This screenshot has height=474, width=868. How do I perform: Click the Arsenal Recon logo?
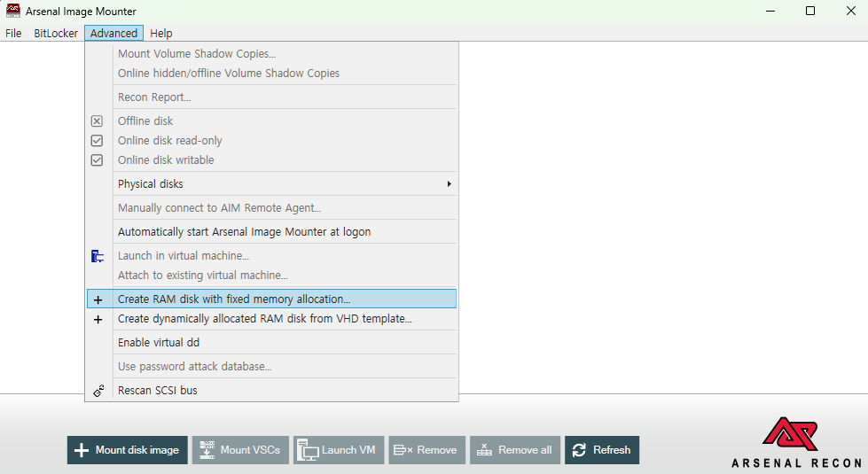pos(795,442)
